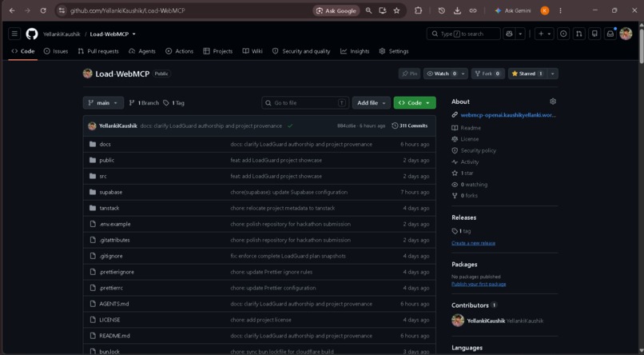Open the .env.example file
Image resolution: width=644 pixels, height=355 pixels.
coord(115,225)
